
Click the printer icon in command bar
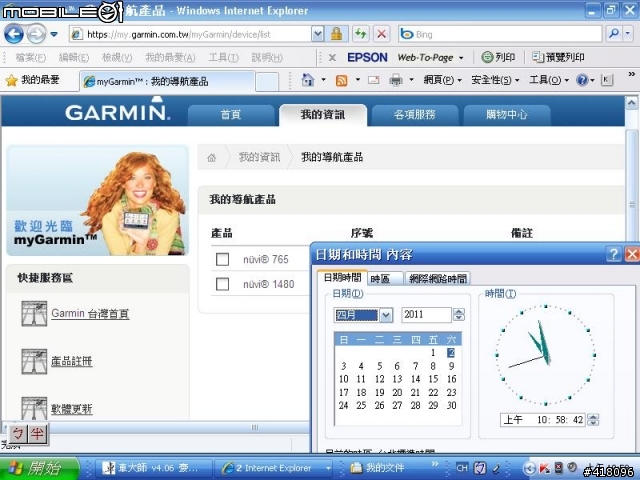coord(396,80)
